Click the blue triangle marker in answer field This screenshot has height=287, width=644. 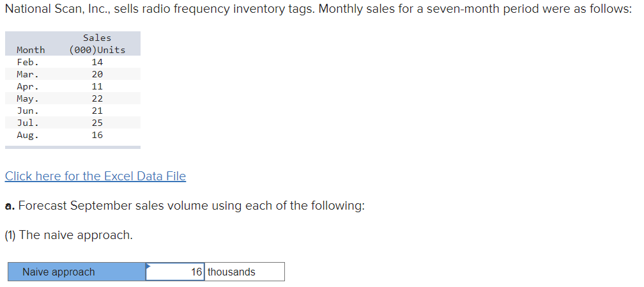[148, 266]
